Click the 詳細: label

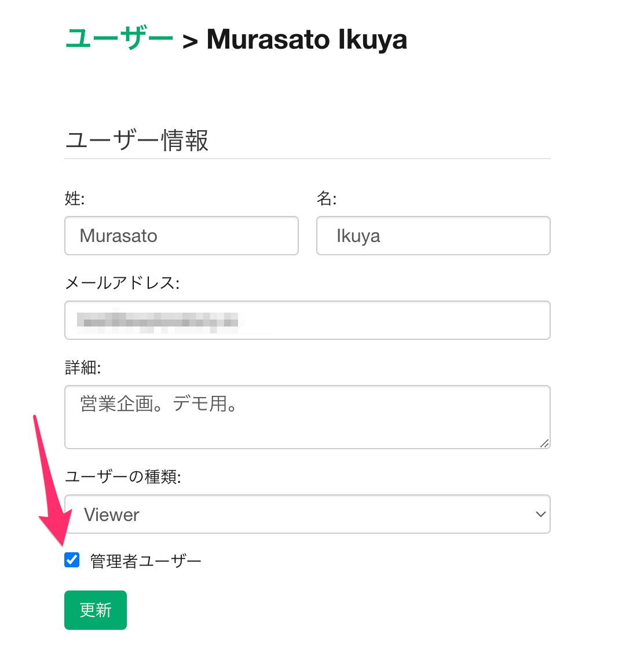click(82, 368)
